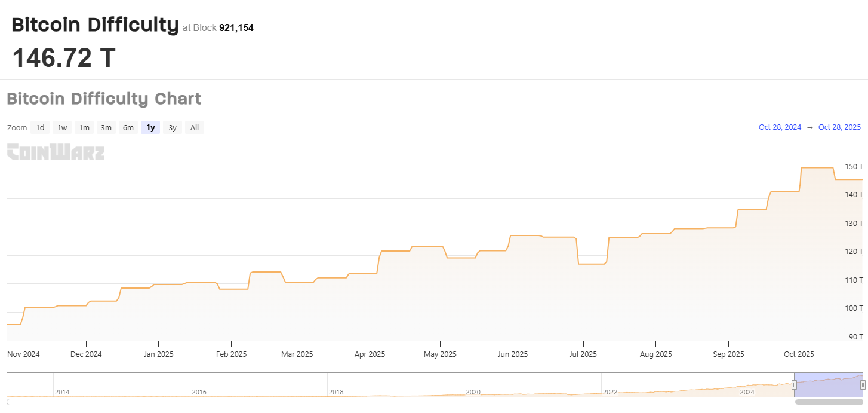Select the 1w zoom range
Viewport: 868px width, 413px height.
click(x=61, y=127)
